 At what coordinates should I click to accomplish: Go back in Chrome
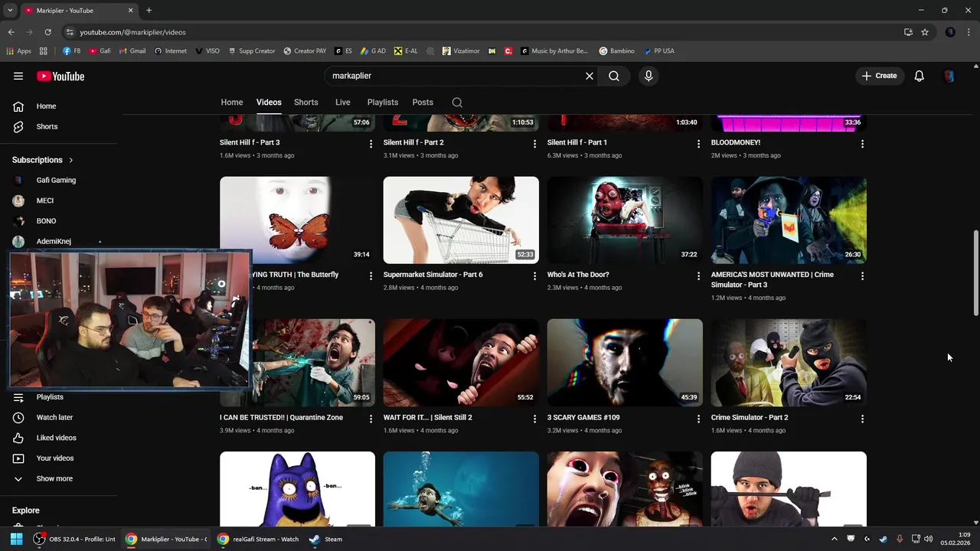click(11, 32)
